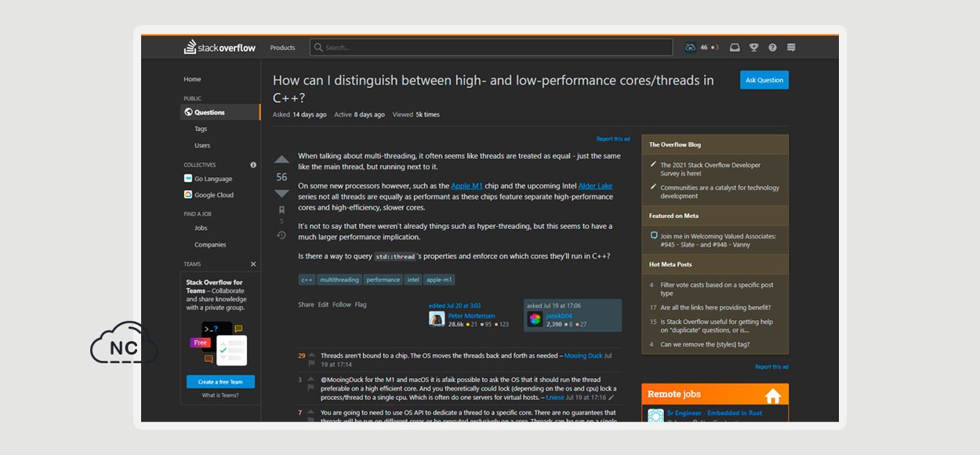980x455 pixels.
Task: Upvote the comment by t.niese
Action: (311, 380)
